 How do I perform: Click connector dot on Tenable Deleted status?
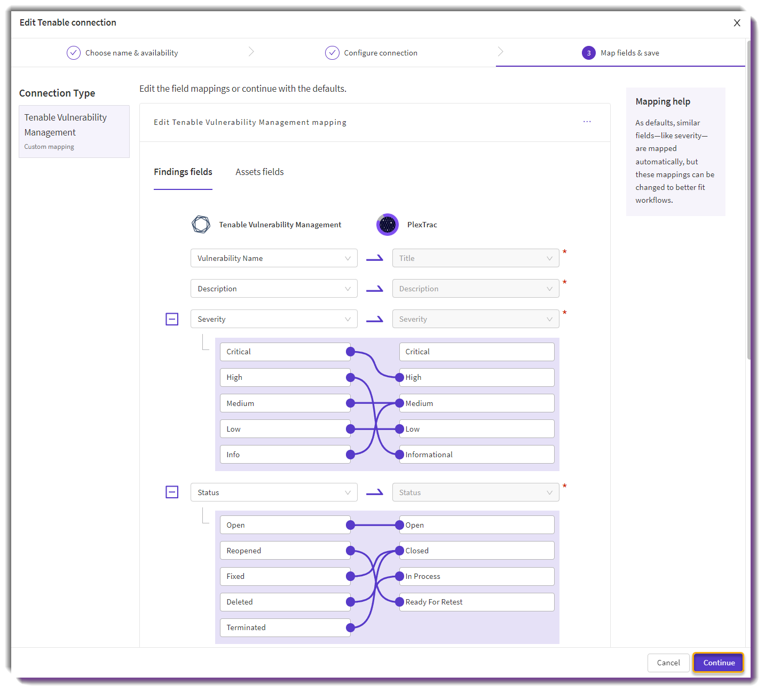click(350, 602)
